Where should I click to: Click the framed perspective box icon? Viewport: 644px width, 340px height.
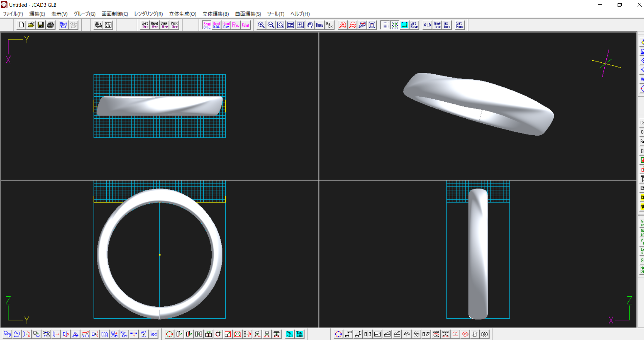(372, 25)
